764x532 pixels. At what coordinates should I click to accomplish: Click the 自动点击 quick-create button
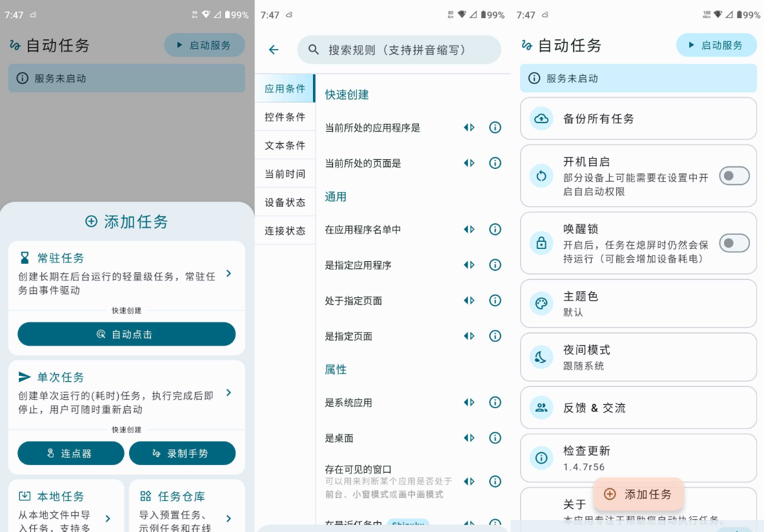point(126,335)
